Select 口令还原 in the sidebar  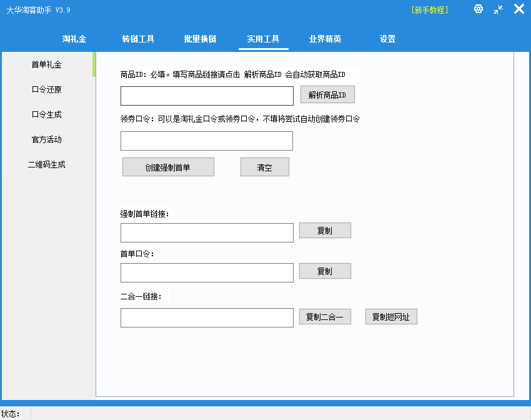click(x=47, y=89)
